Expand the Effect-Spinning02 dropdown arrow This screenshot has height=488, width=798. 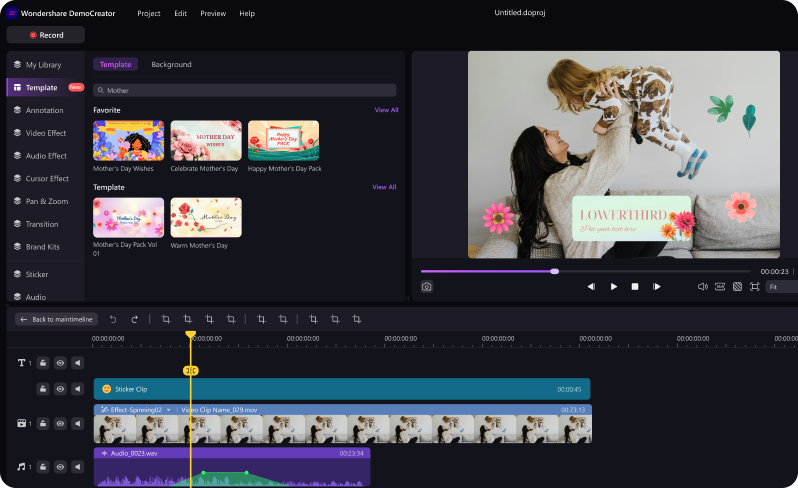click(x=168, y=410)
